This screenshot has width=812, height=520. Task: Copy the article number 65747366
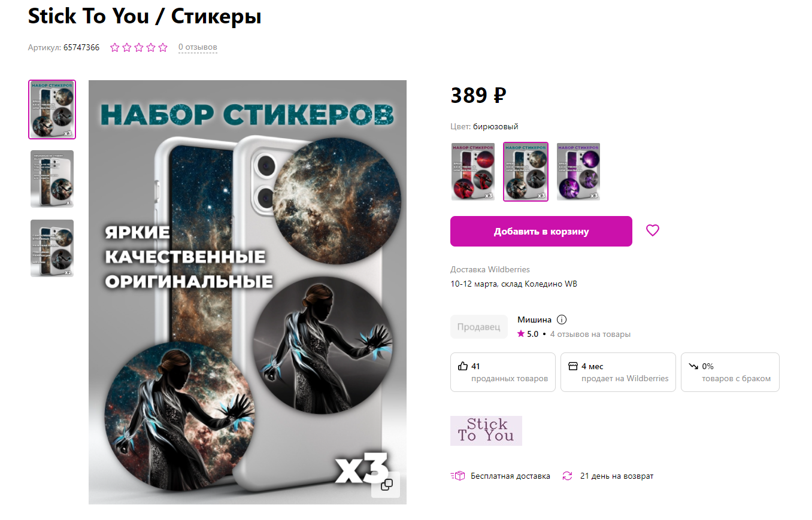[x=81, y=47]
